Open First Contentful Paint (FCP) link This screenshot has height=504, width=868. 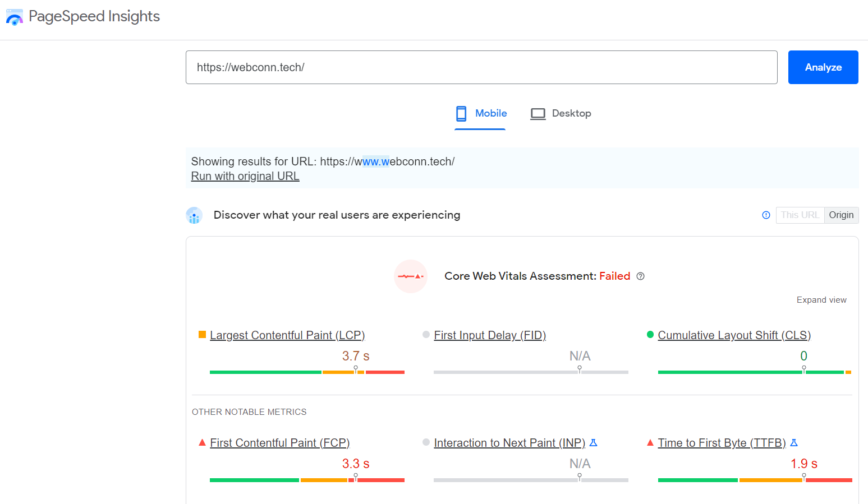coord(280,443)
